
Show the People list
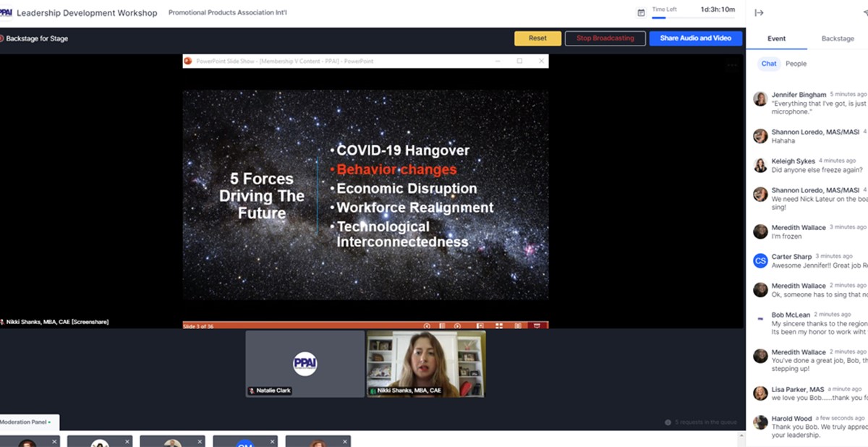[796, 64]
